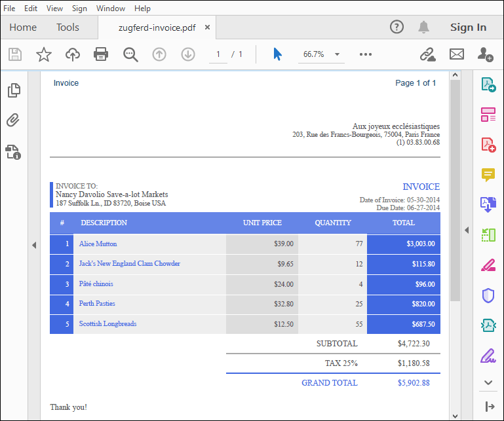
Task: Open Organize Pages layout tool
Action: click(488, 115)
